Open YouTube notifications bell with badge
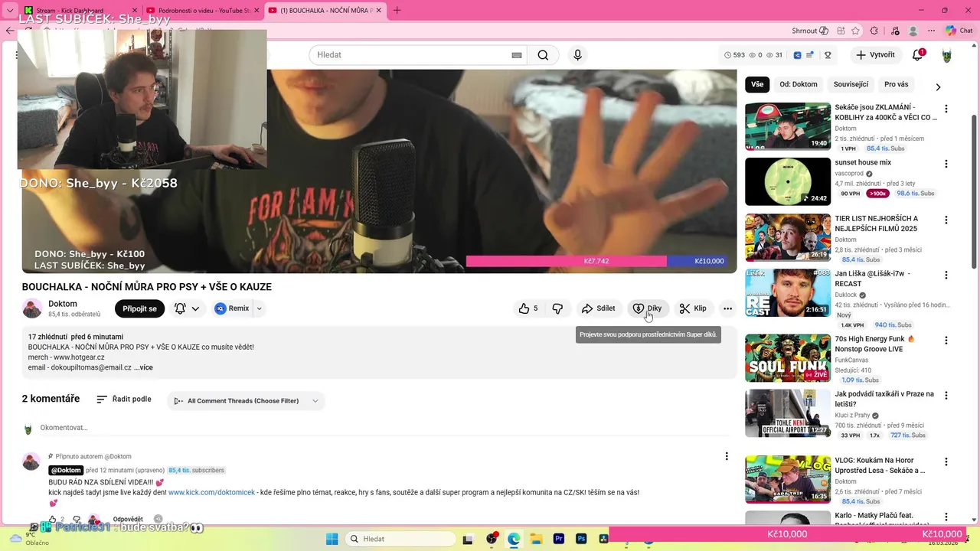 click(x=918, y=55)
